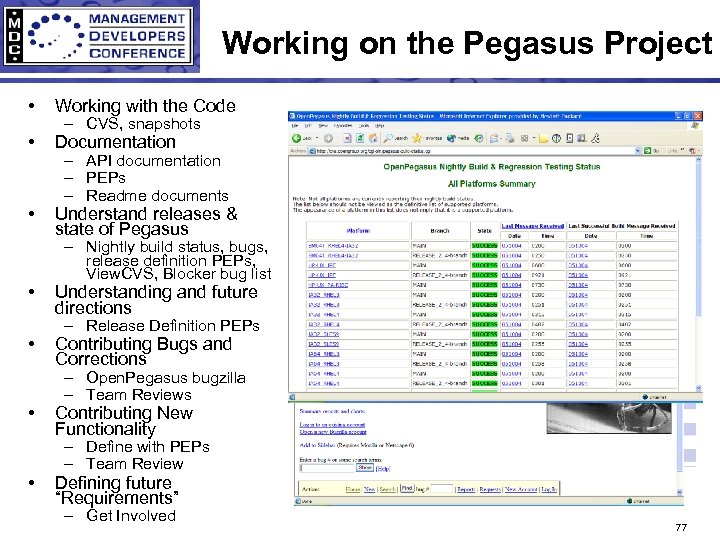Click Requests in the Actions bar
Screen dimensions: 720x540
click(x=490, y=489)
